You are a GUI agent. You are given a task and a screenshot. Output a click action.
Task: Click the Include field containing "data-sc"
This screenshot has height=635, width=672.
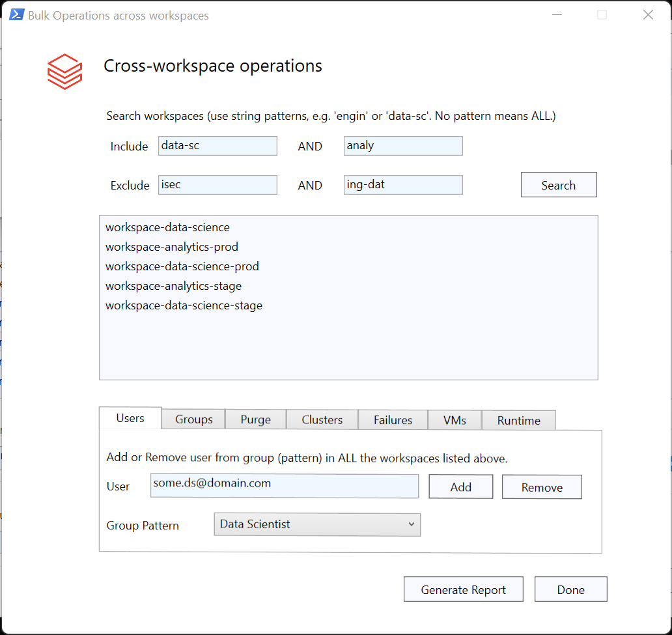pos(217,146)
